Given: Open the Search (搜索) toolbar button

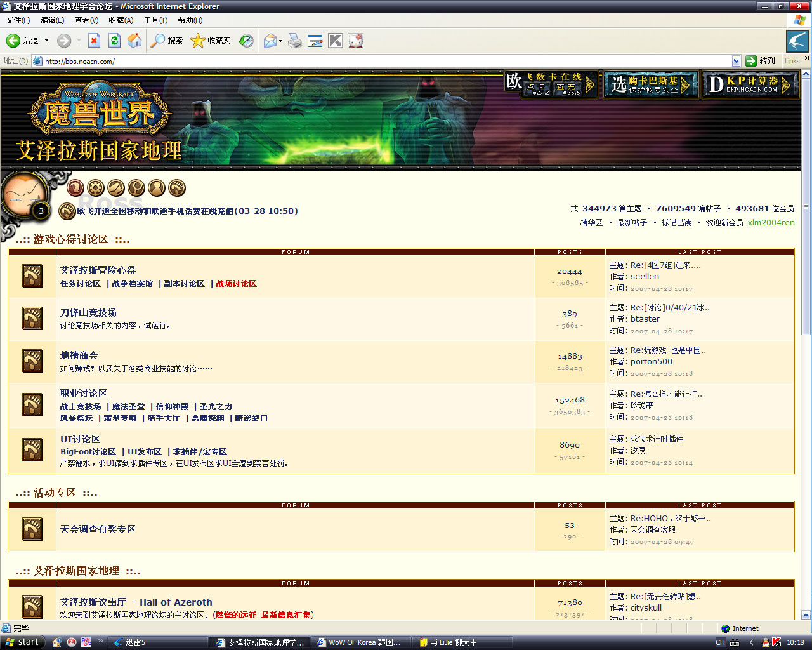Looking at the screenshot, I should [167, 41].
